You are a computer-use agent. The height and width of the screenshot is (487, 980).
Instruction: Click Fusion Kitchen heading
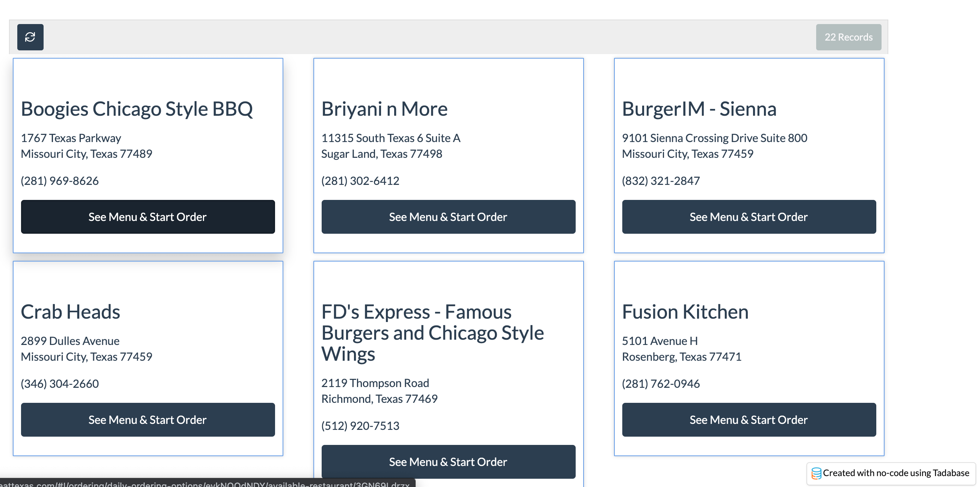coord(685,312)
